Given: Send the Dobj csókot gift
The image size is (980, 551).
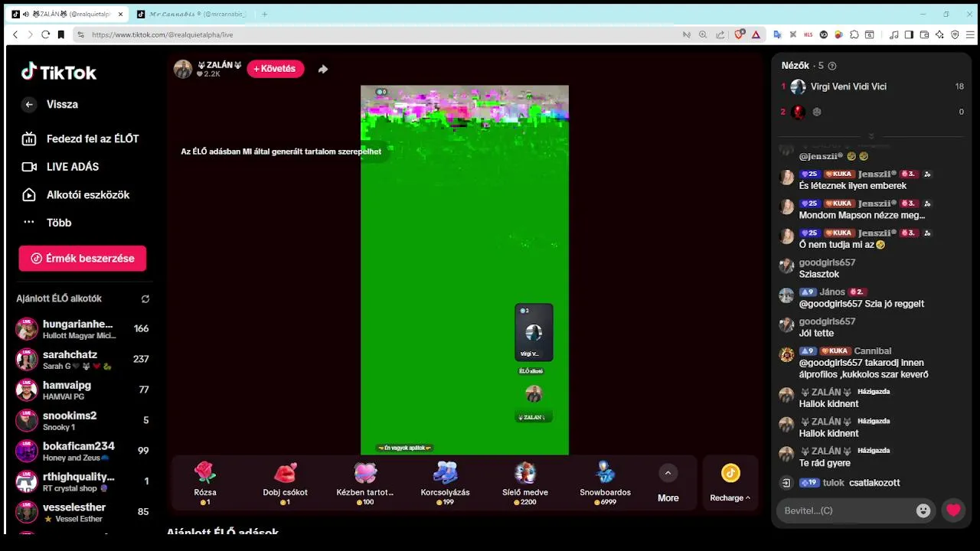Looking at the screenshot, I should click(x=286, y=483).
